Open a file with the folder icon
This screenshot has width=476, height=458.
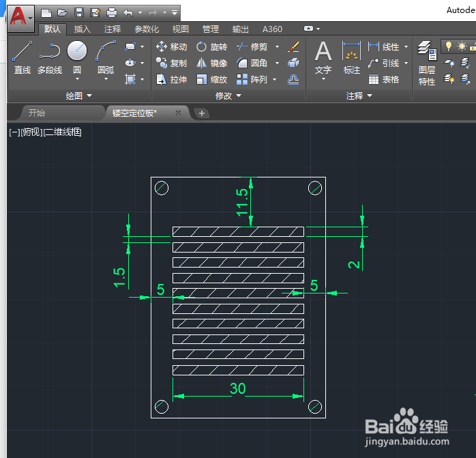tap(63, 13)
